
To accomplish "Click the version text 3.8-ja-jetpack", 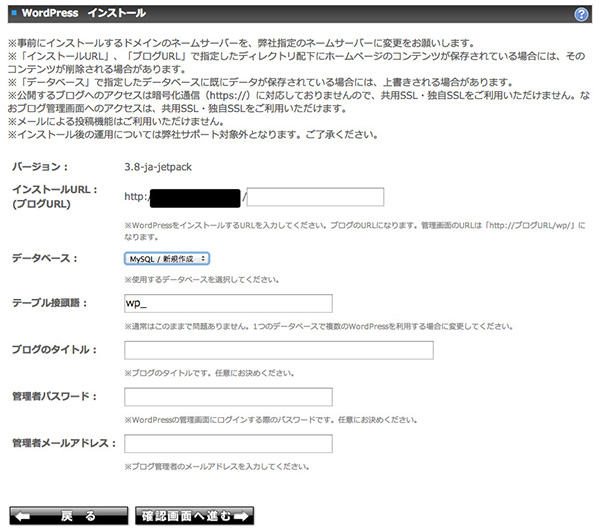I will [x=158, y=167].
